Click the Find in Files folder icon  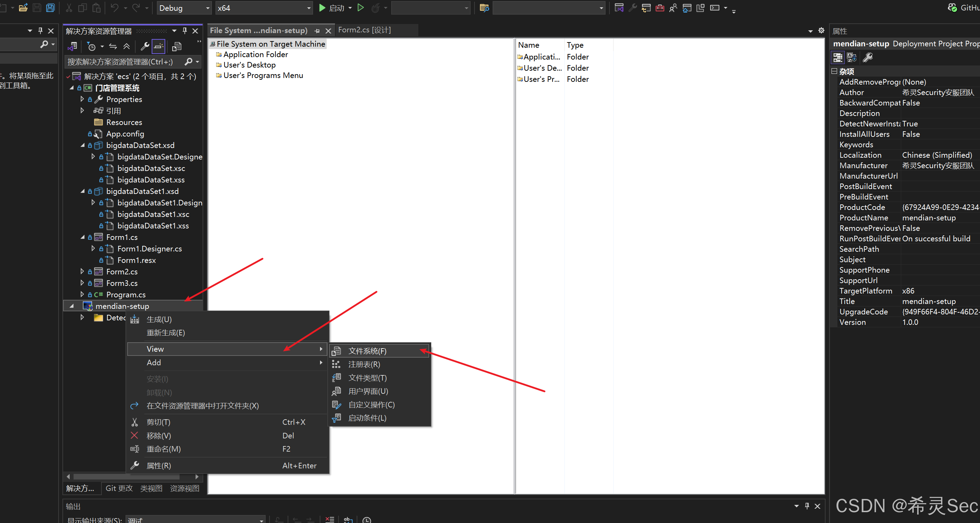484,8
